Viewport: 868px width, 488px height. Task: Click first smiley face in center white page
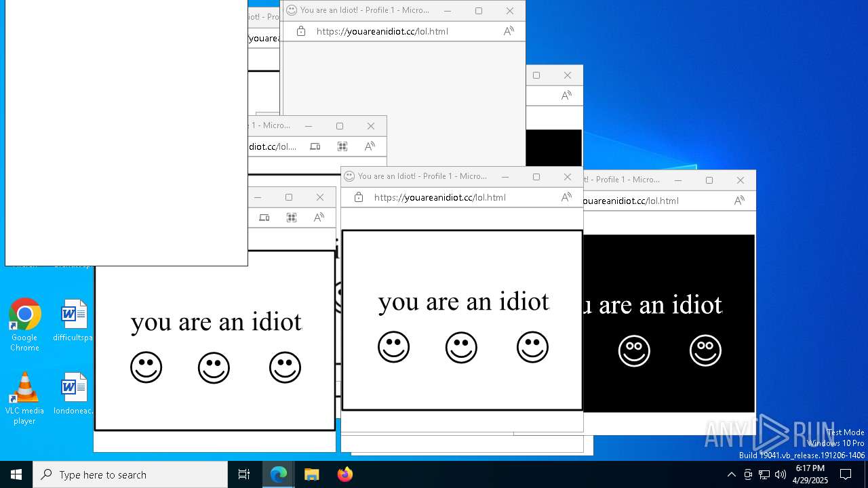pyautogui.click(x=394, y=347)
